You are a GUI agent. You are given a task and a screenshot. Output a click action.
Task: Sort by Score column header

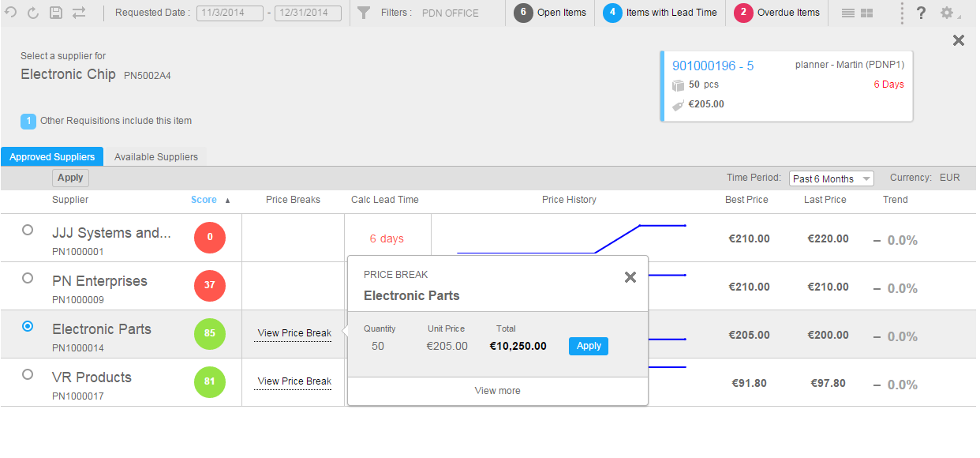point(204,200)
